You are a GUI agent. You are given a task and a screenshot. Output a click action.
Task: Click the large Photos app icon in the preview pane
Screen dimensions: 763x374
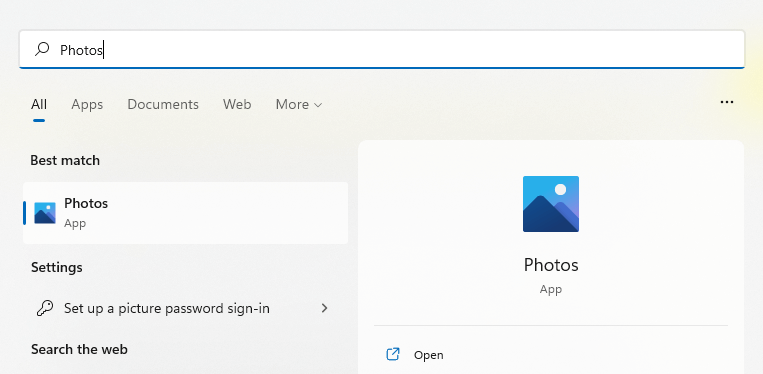pos(551,204)
